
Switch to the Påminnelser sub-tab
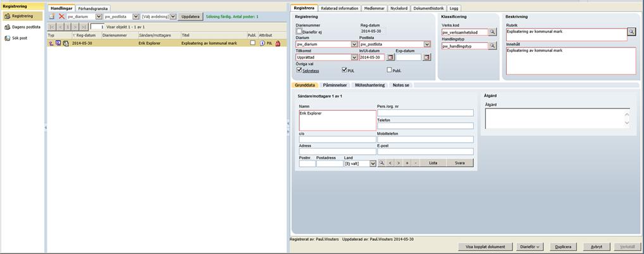coord(335,85)
